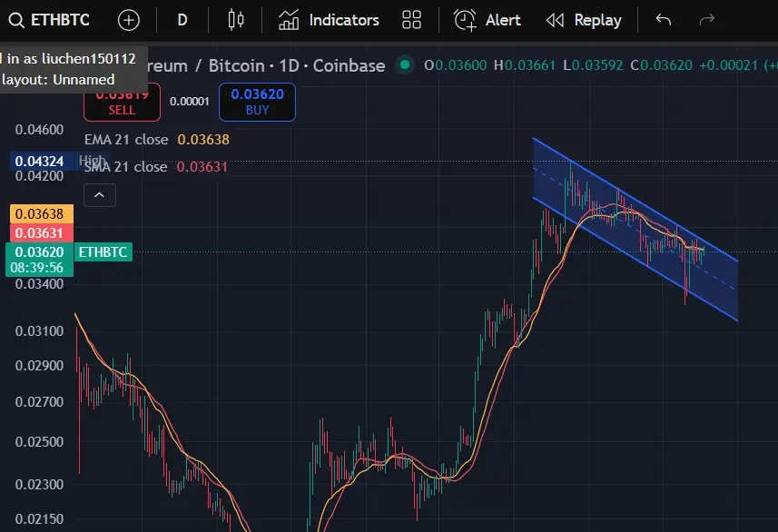The image size is (778, 532).
Task: Click the 0.02500 price scale value
Action: [x=39, y=442]
